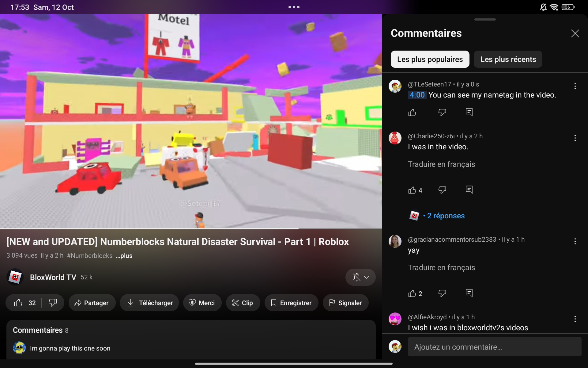Download video with Télécharger
This screenshot has height=368, width=588.
point(149,303)
